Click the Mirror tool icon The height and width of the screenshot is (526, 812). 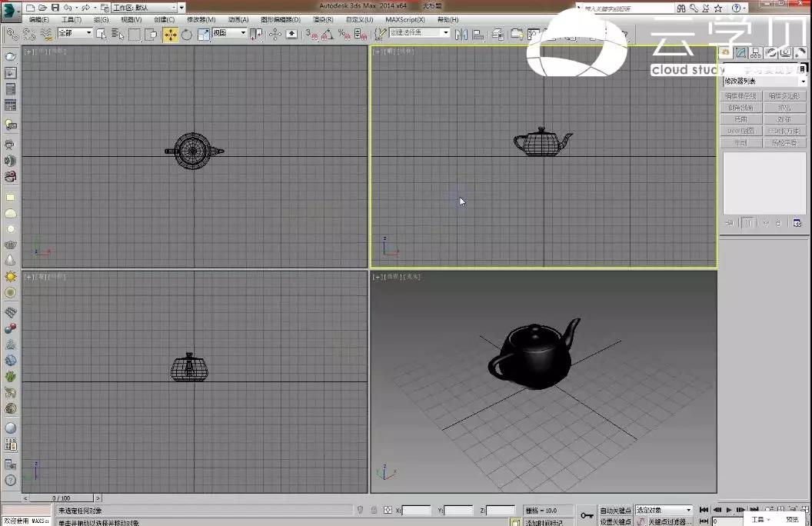pyautogui.click(x=461, y=35)
